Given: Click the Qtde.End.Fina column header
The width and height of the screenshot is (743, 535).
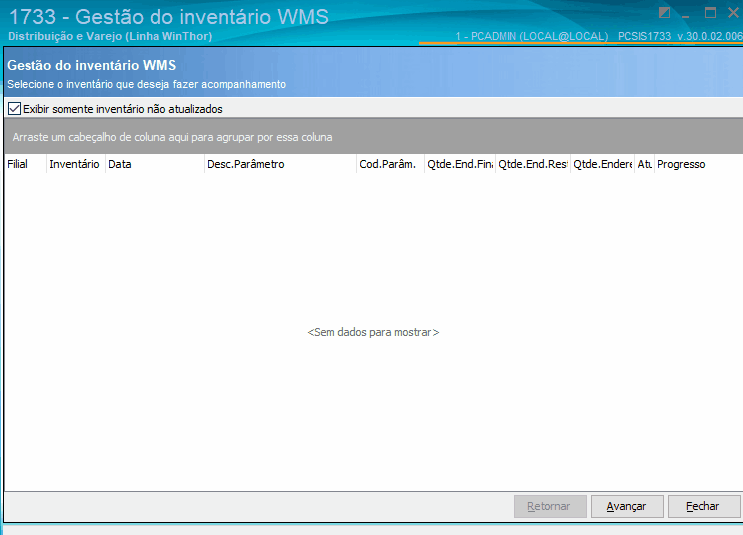Looking at the screenshot, I should pyautogui.click(x=459, y=164).
